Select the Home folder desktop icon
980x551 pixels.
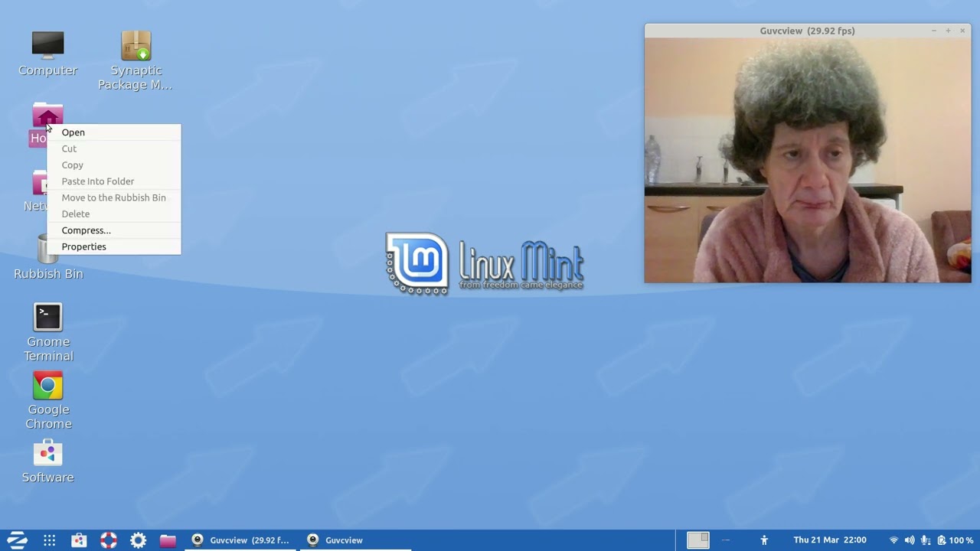(47, 116)
